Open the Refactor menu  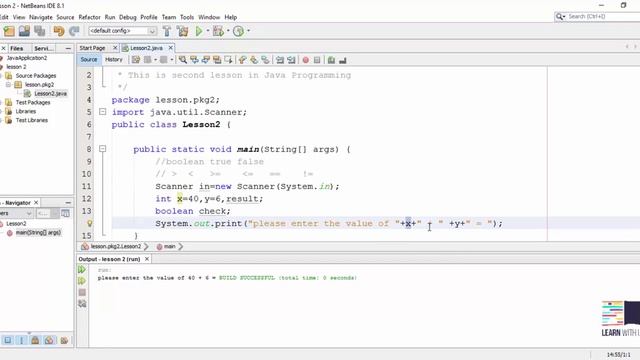(89, 17)
